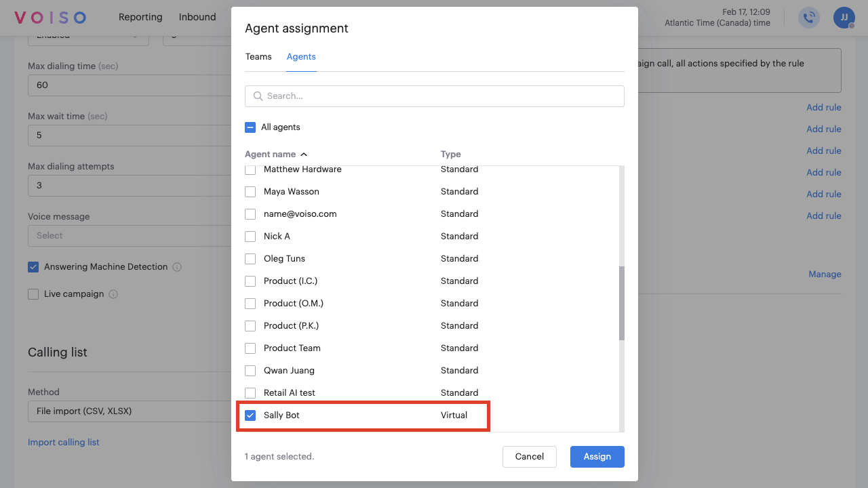
Task: Open the Reporting menu
Action: (x=140, y=17)
